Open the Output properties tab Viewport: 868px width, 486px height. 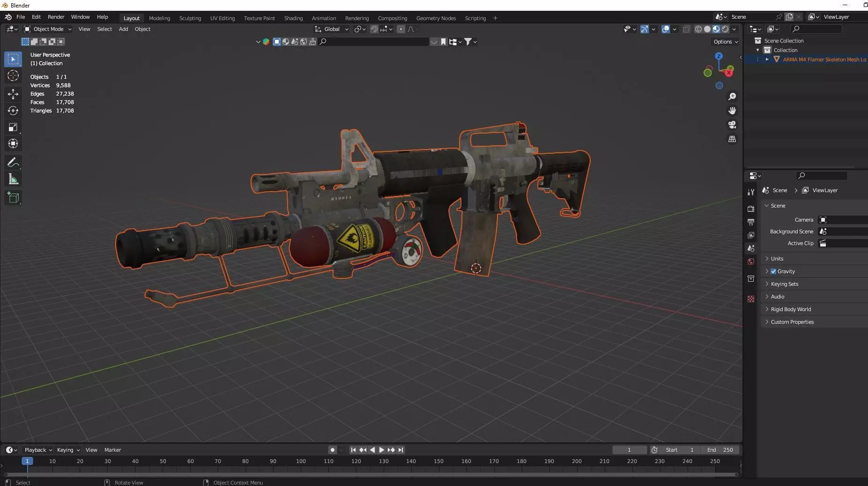pyautogui.click(x=751, y=222)
